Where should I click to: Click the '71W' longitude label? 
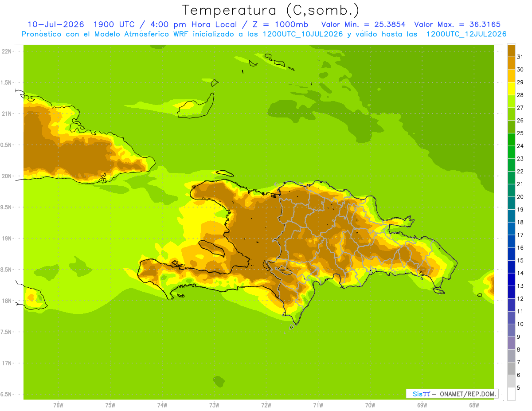point(318,405)
